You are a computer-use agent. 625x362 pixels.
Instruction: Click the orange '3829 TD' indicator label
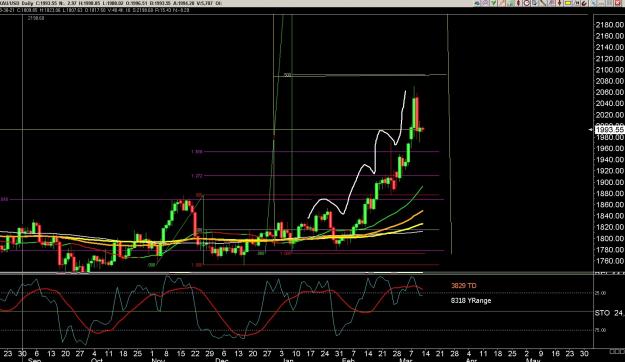coord(464,285)
